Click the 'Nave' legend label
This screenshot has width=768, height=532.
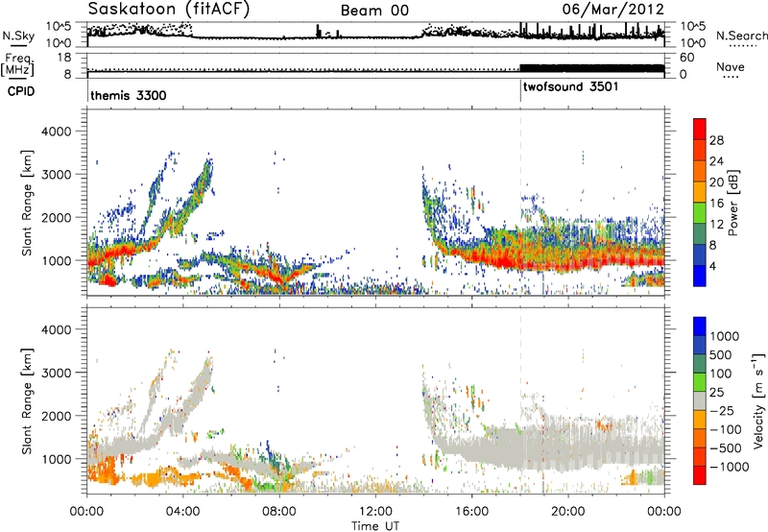(730, 66)
